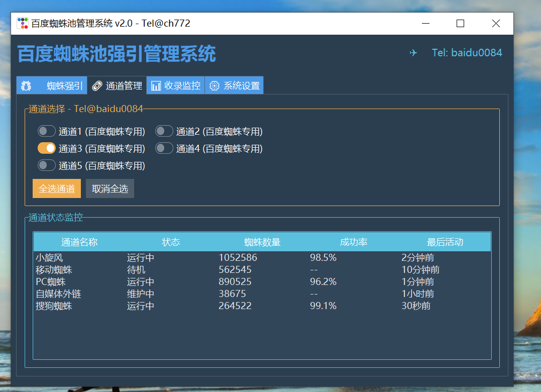Click the 1小时前 last activity cell
This screenshot has height=392, width=541.
(x=417, y=294)
